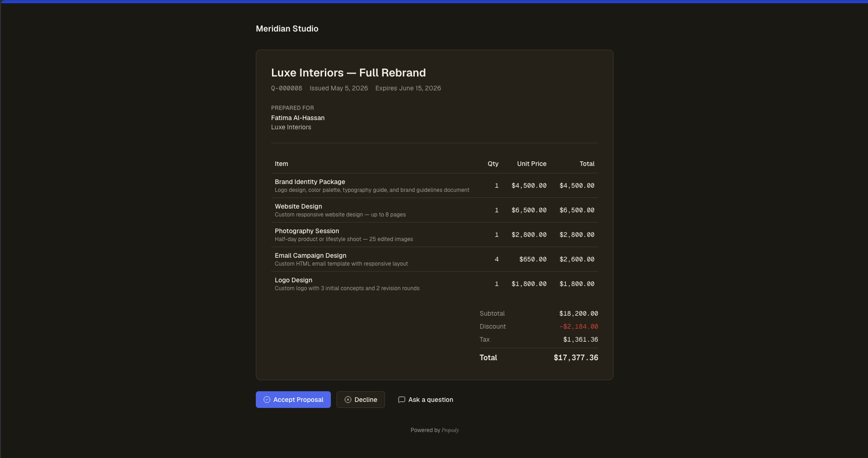The image size is (868, 458).
Task: Click the Issued May 5, 2026 date
Action: point(339,88)
